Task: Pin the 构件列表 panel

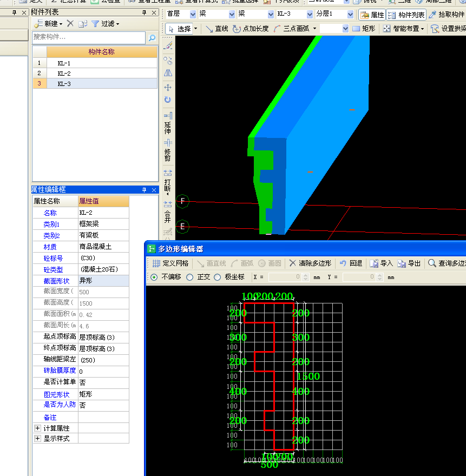Action: 144,12
